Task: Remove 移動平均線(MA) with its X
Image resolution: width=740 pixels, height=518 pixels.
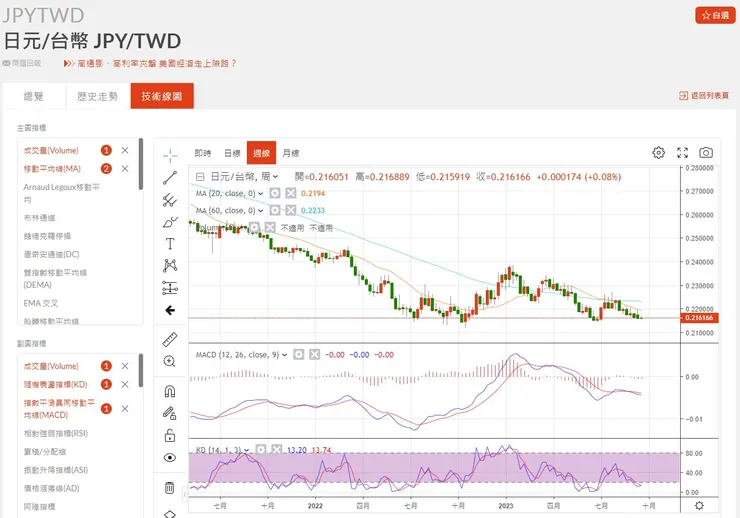Action: (x=125, y=168)
